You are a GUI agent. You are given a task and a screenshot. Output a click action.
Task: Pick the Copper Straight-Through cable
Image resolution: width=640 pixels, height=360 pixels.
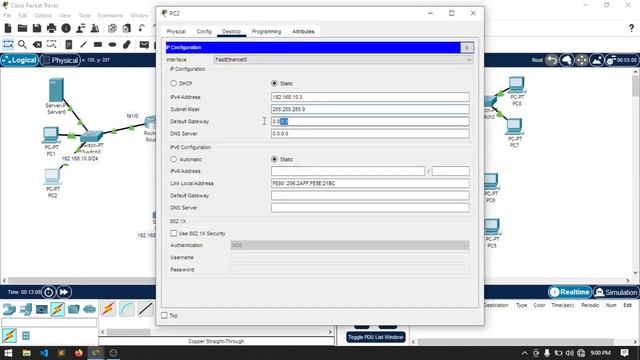[145, 309]
